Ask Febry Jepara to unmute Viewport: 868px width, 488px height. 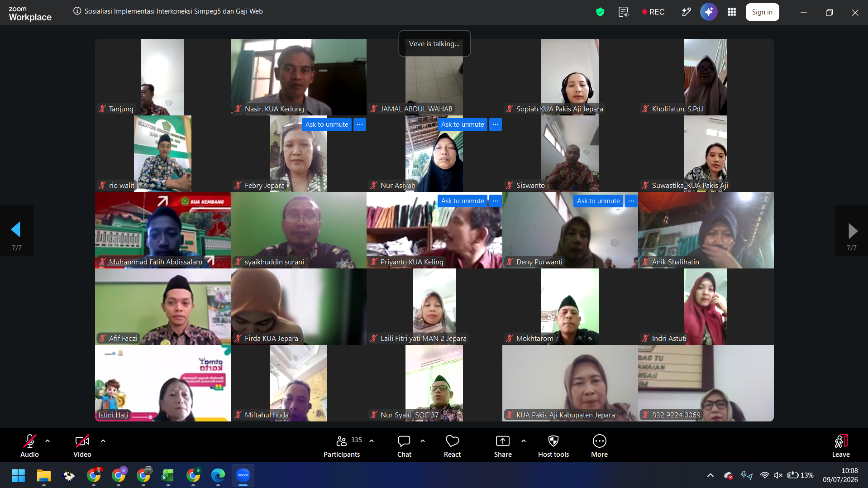(x=327, y=124)
